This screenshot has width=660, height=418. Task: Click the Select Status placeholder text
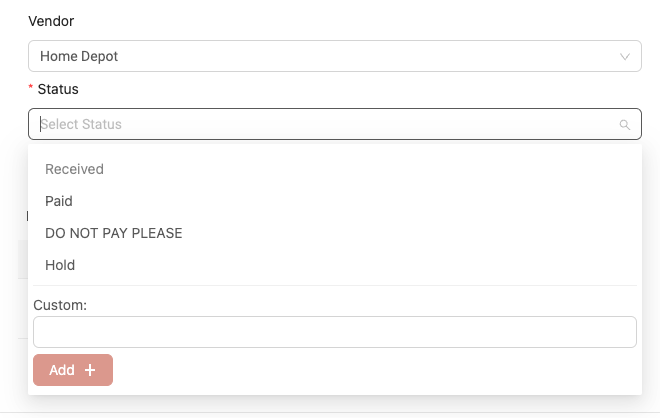point(81,124)
